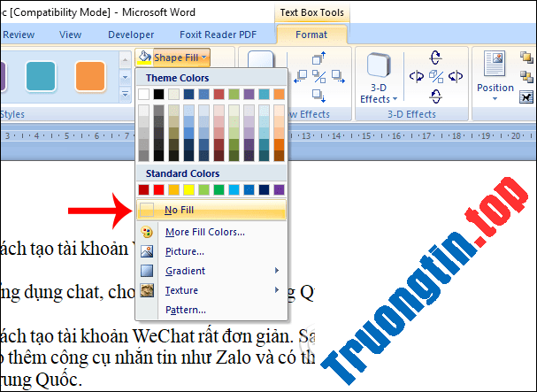The height and width of the screenshot is (392, 537).
Task: Select the orange text box style
Action: click(90, 76)
